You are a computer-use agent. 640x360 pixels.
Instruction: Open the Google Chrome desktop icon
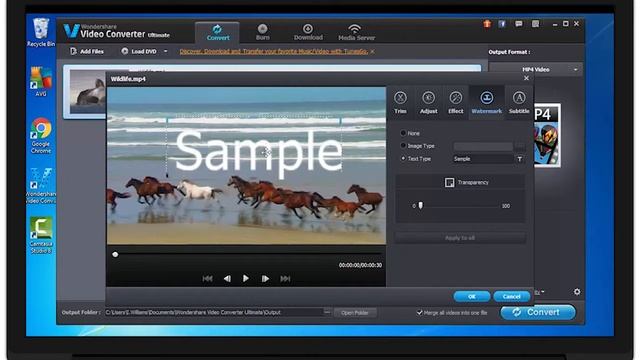pyautogui.click(x=41, y=136)
